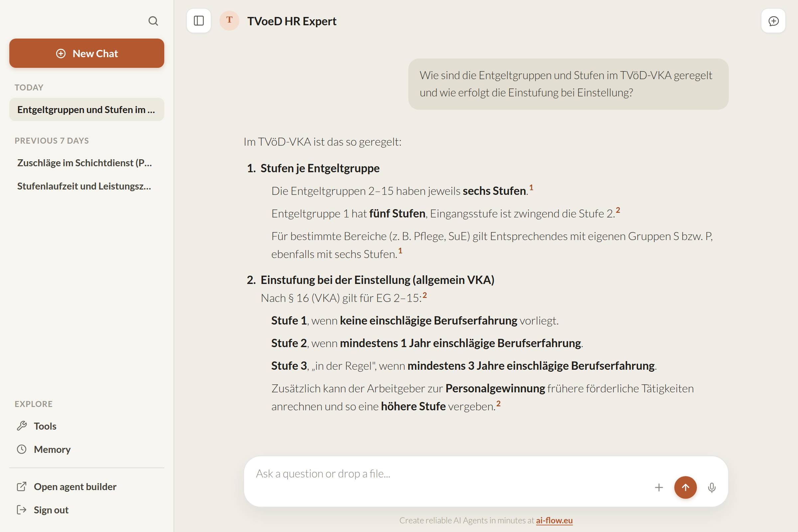This screenshot has height=532, width=798.
Task: Click the plus icon to attach a file
Action: click(x=659, y=487)
